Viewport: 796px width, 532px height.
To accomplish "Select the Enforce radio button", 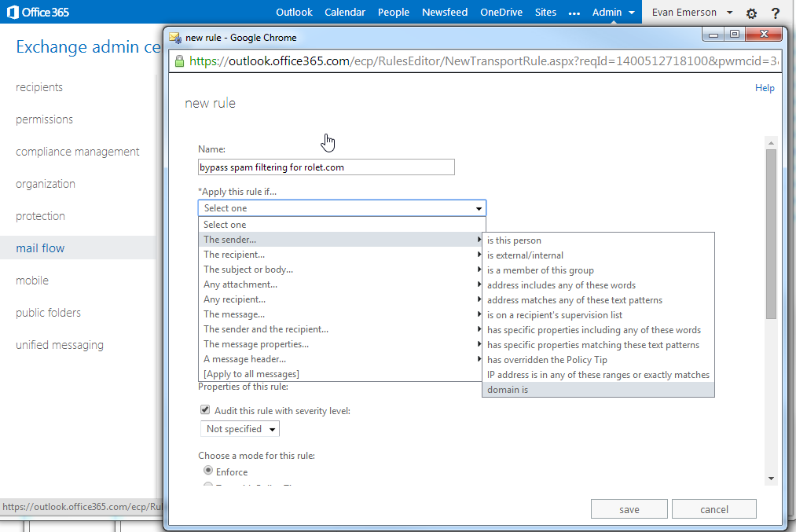I will [208, 471].
